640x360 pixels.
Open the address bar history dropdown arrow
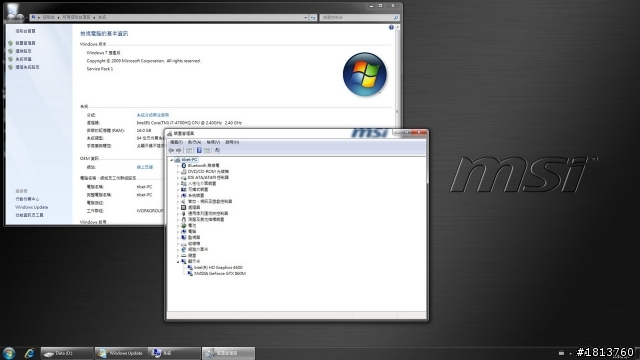[305, 18]
